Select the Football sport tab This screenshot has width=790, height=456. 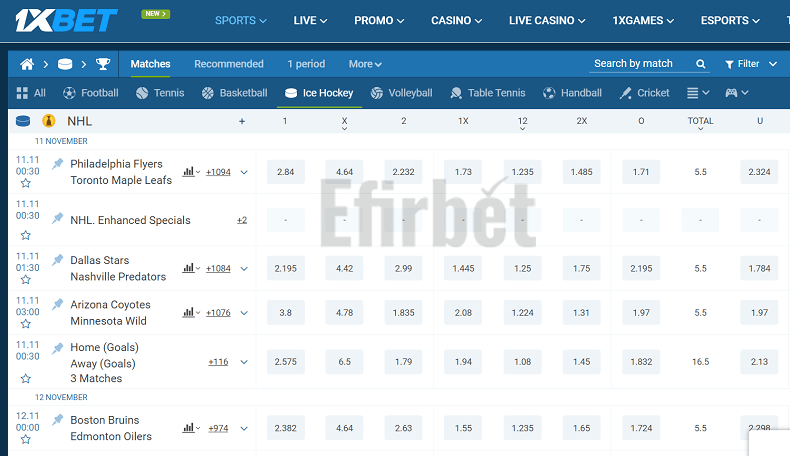[x=91, y=93]
